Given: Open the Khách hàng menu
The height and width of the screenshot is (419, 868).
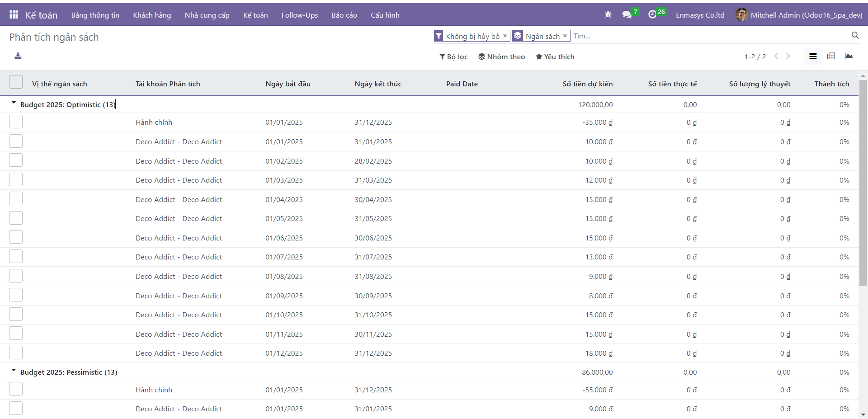Looking at the screenshot, I should point(152,15).
